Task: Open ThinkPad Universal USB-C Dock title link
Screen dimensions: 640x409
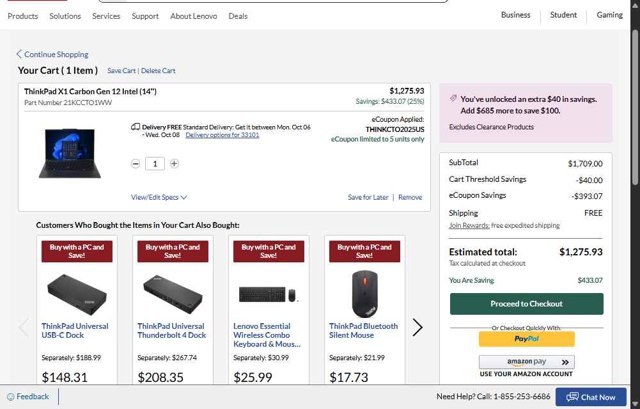Action: tap(75, 331)
